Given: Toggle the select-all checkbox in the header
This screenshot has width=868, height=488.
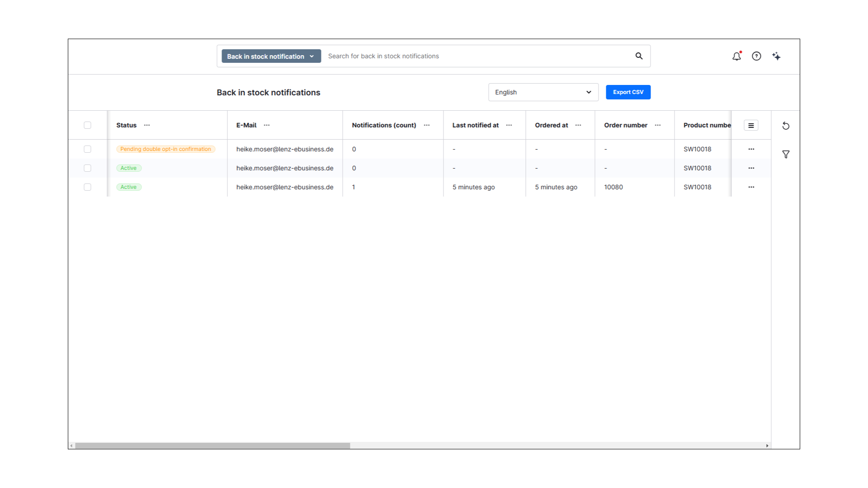Looking at the screenshot, I should tap(88, 125).
